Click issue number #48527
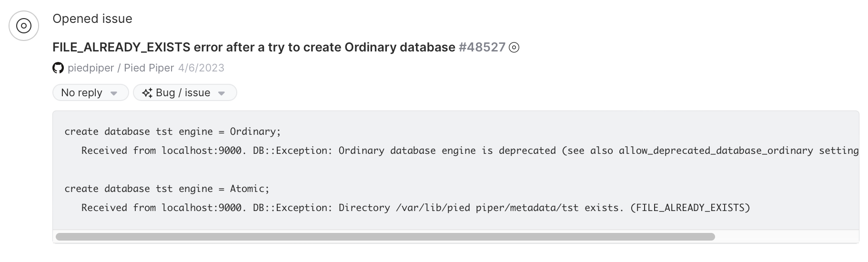This screenshot has height=262, width=868. [482, 48]
